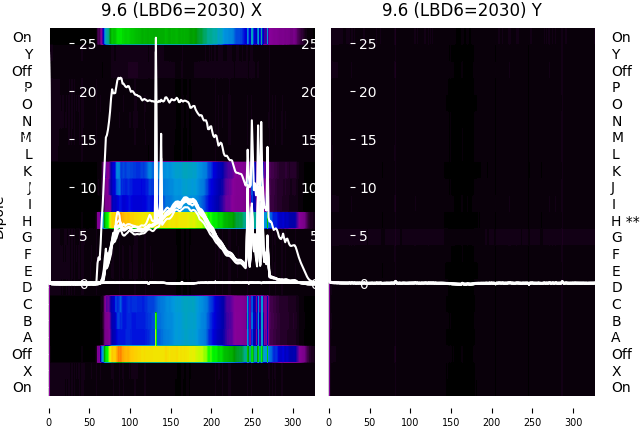This screenshot has height=440, width=640.
Task: Click the 'H **' label right of Y plot
Action: 625,221
